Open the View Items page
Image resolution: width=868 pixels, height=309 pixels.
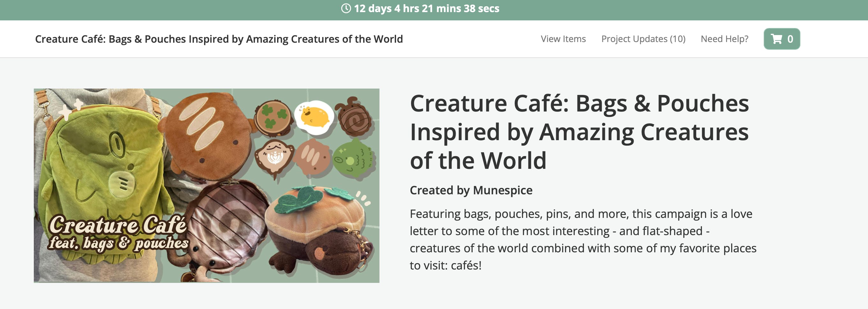point(563,39)
